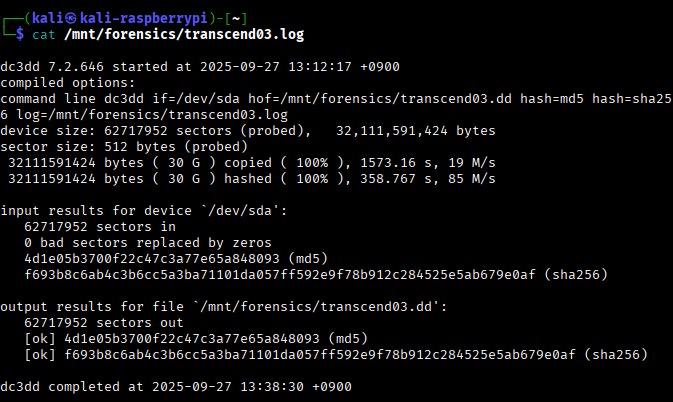Image resolution: width=673 pixels, height=402 pixels.
Task: Click the copied line showing 1573.16 s
Action: (252, 162)
